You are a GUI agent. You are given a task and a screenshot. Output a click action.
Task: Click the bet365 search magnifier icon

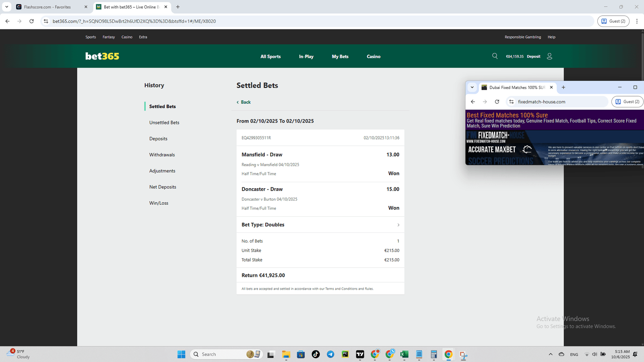(x=495, y=56)
